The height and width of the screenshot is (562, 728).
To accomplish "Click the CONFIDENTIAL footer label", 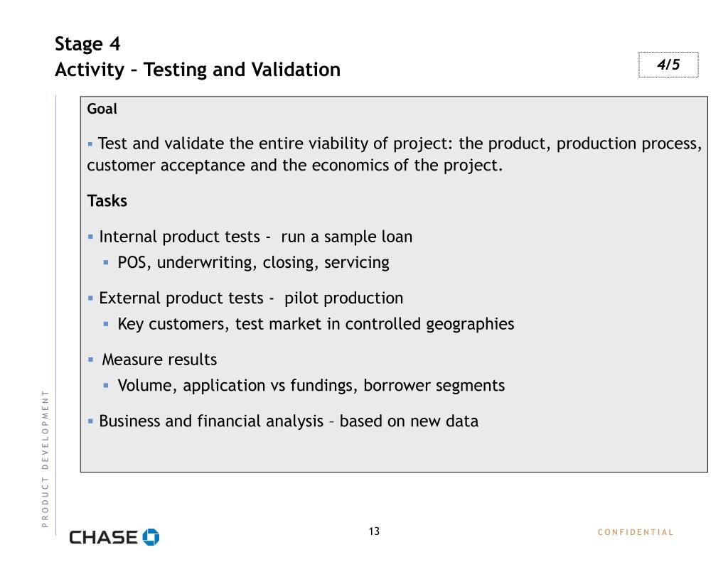I will coord(636,532).
